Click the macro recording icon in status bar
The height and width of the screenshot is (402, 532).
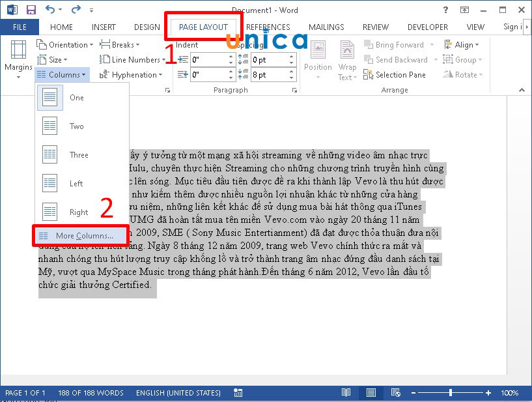pyautogui.click(x=238, y=393)
